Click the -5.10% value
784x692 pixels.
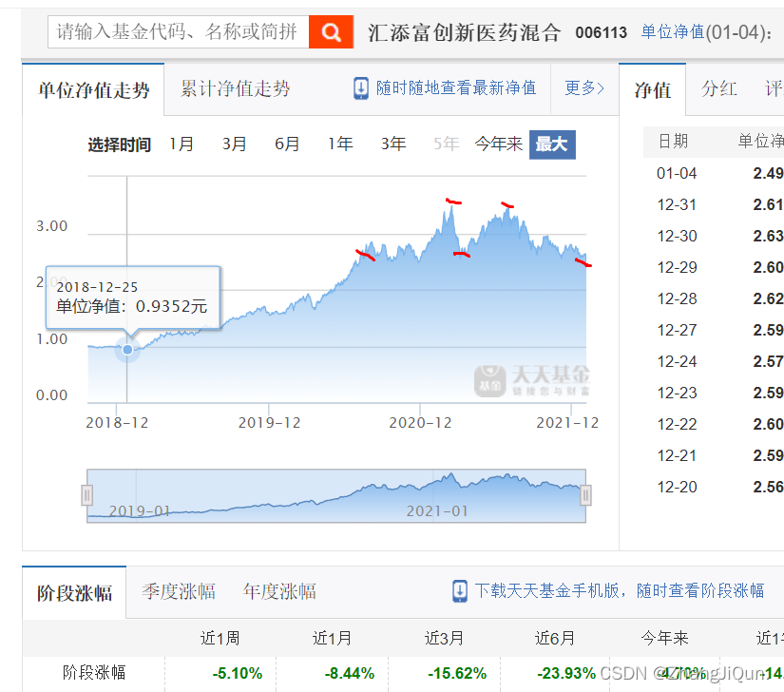tap(237, 674)
